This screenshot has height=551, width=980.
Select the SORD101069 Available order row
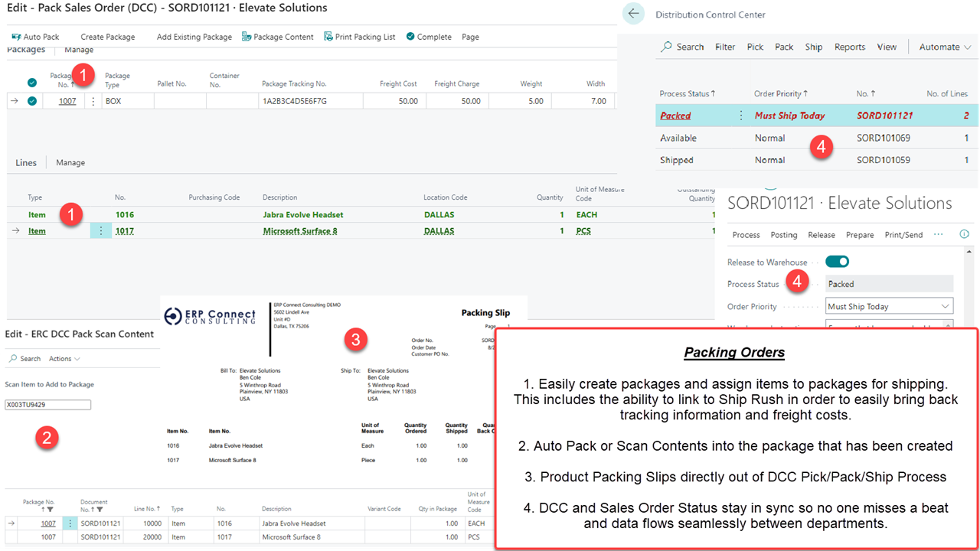(x=817, y=138)
